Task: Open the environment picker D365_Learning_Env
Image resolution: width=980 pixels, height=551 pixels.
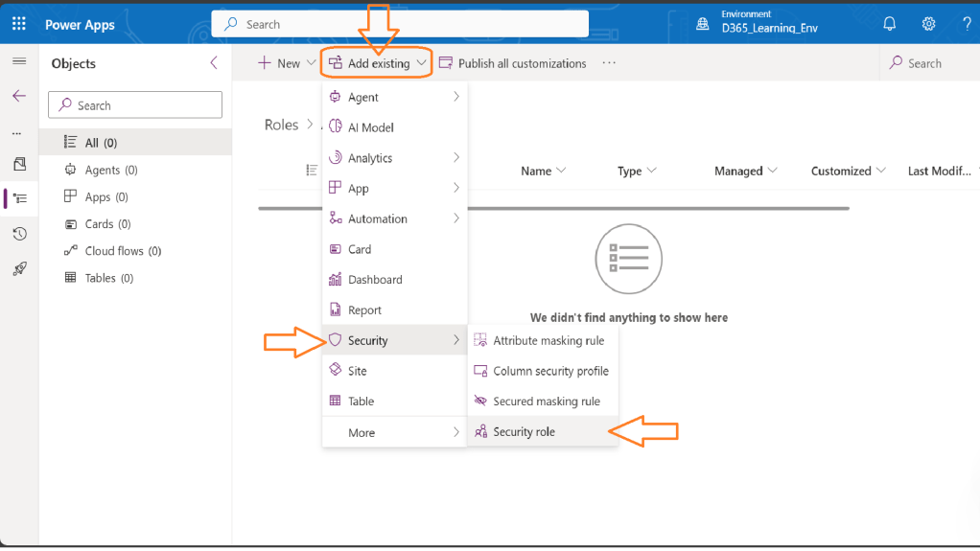Action: point(768,23)
